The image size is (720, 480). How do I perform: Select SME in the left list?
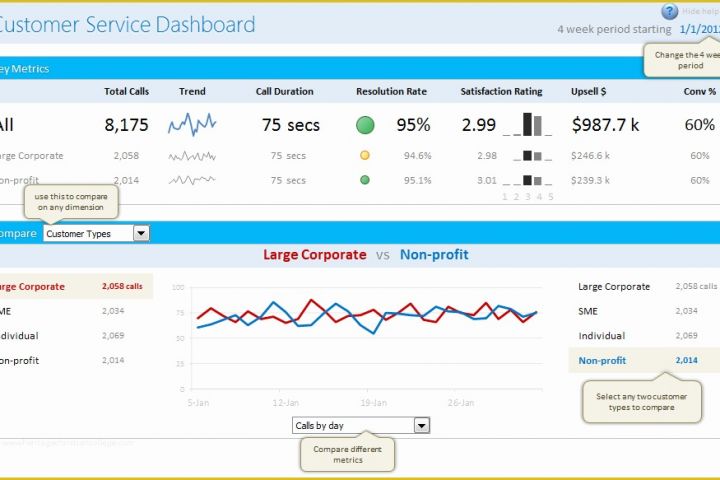tap(76, 311)
